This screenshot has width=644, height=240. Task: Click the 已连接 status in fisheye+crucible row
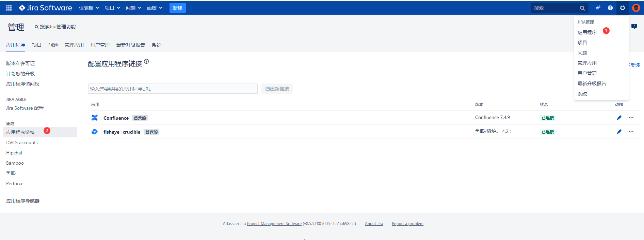pos(548,132)
